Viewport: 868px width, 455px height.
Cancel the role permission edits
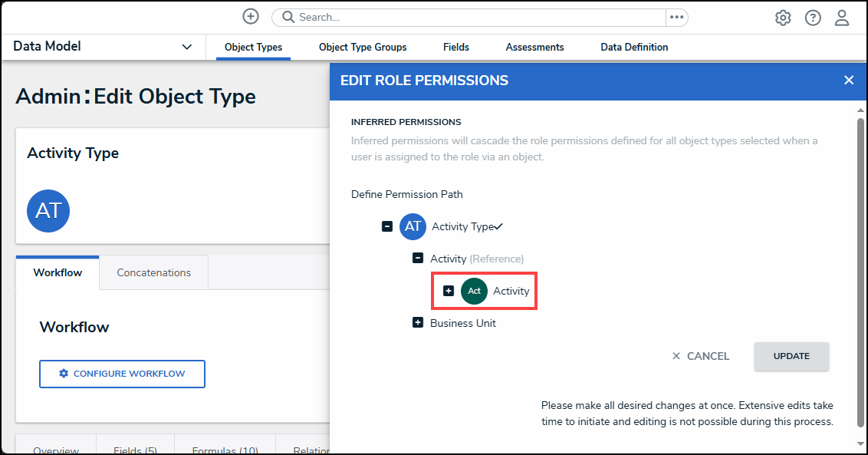[701, 356]
